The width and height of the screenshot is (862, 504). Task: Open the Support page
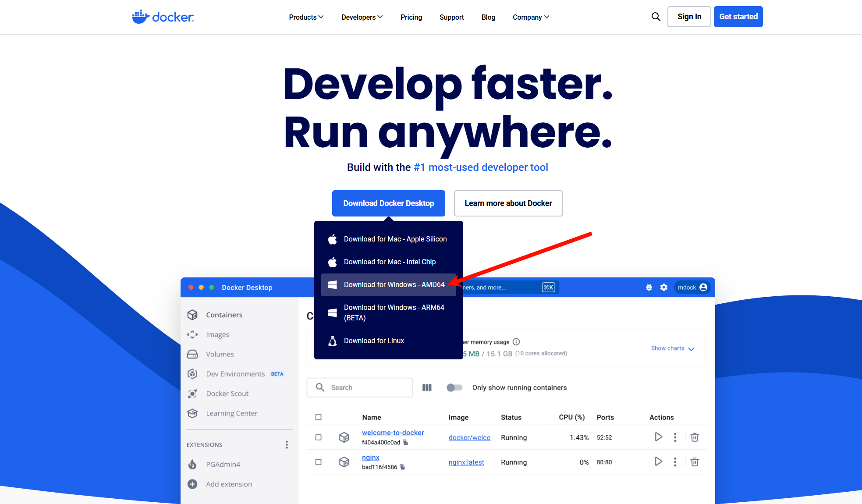(x=451, y=17)
